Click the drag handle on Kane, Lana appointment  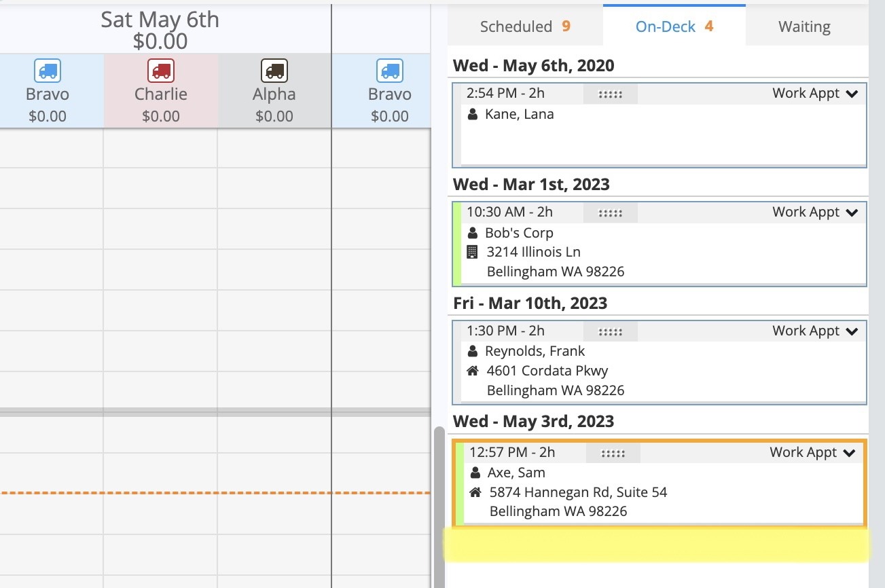point(610,94)
